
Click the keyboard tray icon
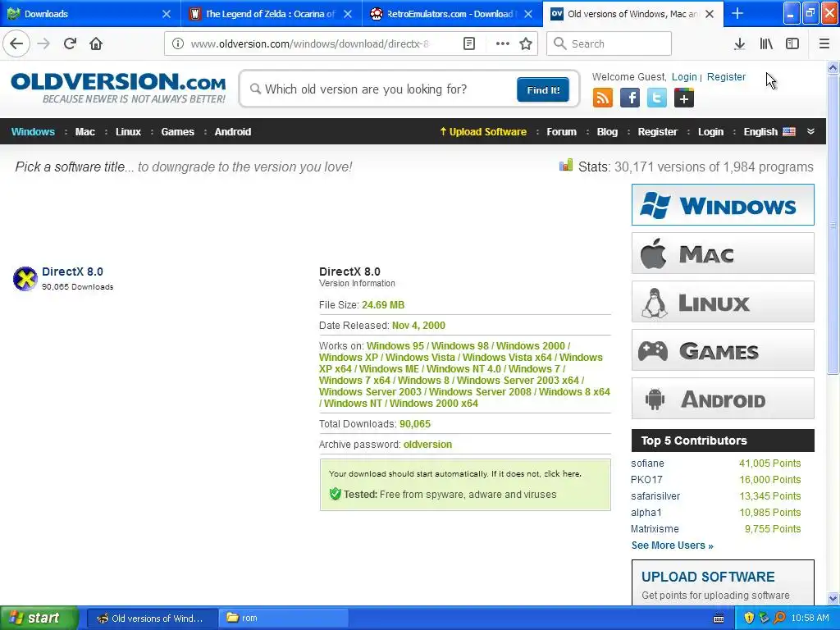[719, 619]
